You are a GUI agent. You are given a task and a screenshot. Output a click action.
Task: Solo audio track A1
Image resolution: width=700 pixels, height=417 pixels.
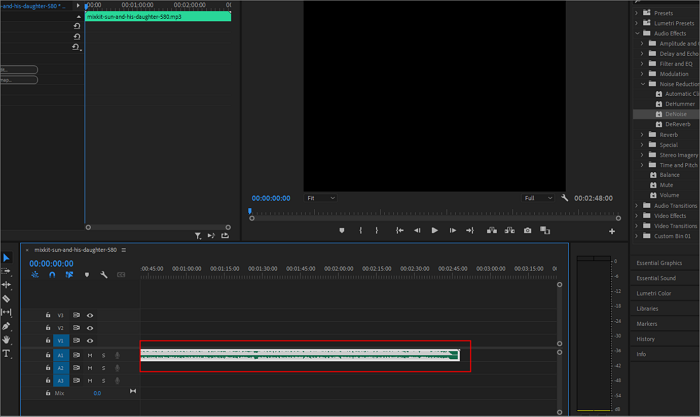[x=104, y=355]
